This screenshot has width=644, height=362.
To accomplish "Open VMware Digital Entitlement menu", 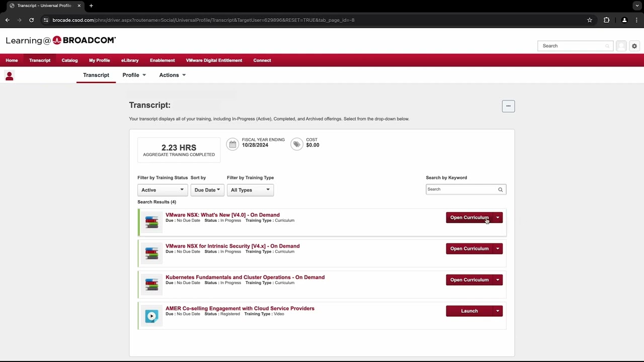I will pos(214,60).
